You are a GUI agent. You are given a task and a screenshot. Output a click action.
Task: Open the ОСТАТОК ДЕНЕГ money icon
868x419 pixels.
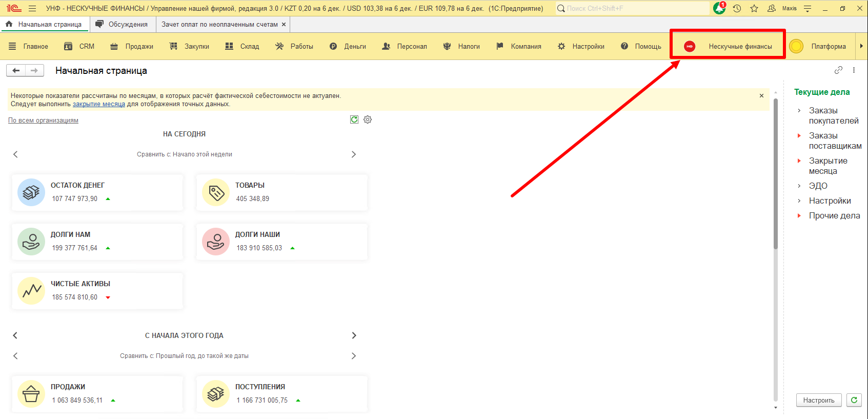pyautogui.click(x=31, y=192)
